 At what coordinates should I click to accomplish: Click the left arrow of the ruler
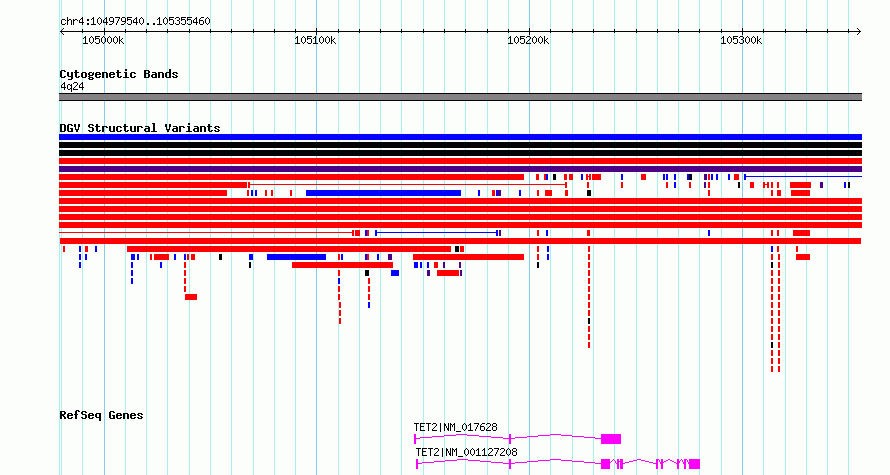pos(62,32)
